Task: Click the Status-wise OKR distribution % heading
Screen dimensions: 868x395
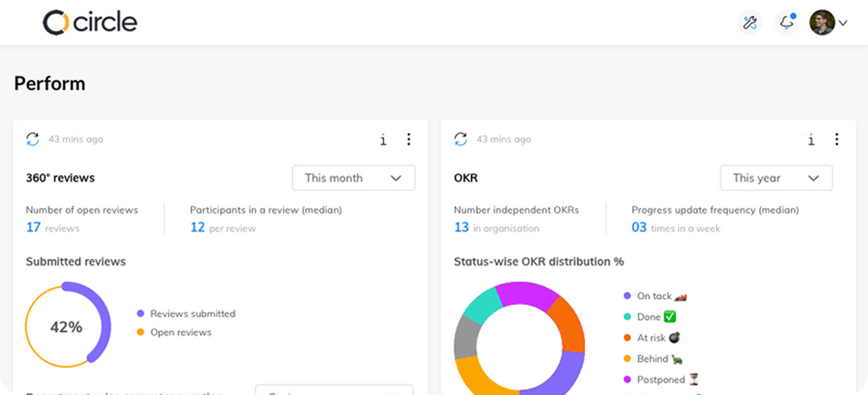Action: tap(539, 262)
